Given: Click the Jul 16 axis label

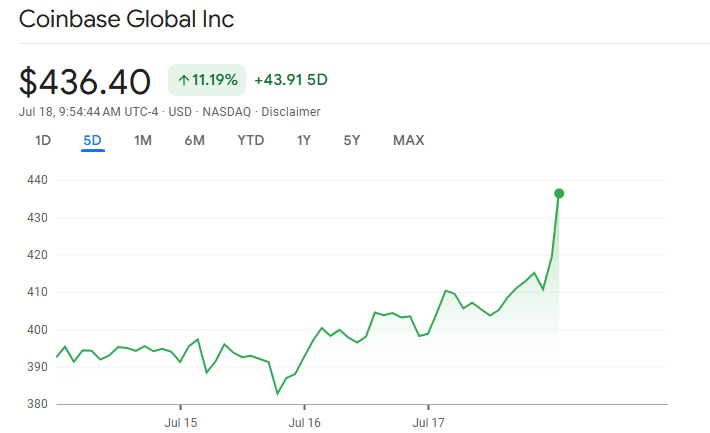Looking at the screenshot, I should (x=304, y=423).
